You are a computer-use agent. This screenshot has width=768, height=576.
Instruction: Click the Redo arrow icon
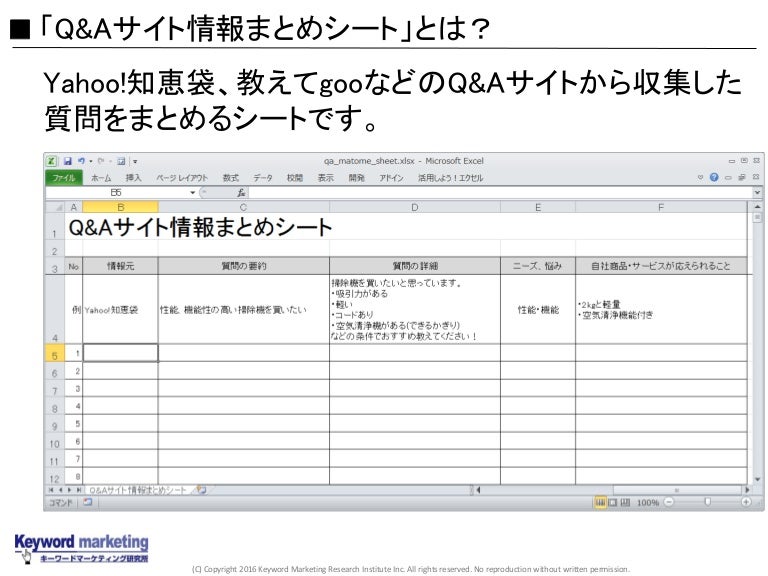[x=102, y=161]
